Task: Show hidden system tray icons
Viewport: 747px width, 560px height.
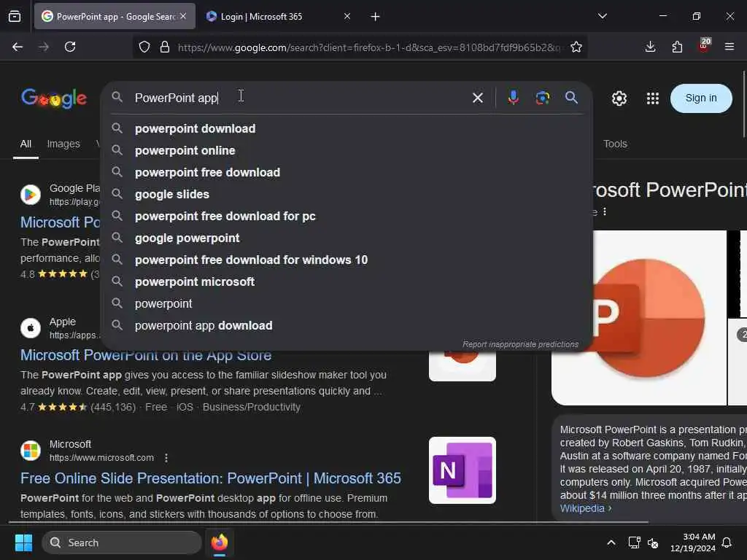Action: (x=611, y=542)
